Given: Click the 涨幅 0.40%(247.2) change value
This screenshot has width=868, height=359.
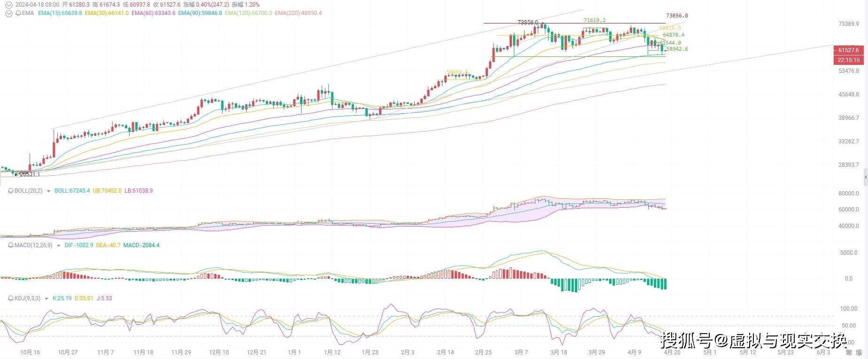Looking at the screenshot, I should click(206, 5).
